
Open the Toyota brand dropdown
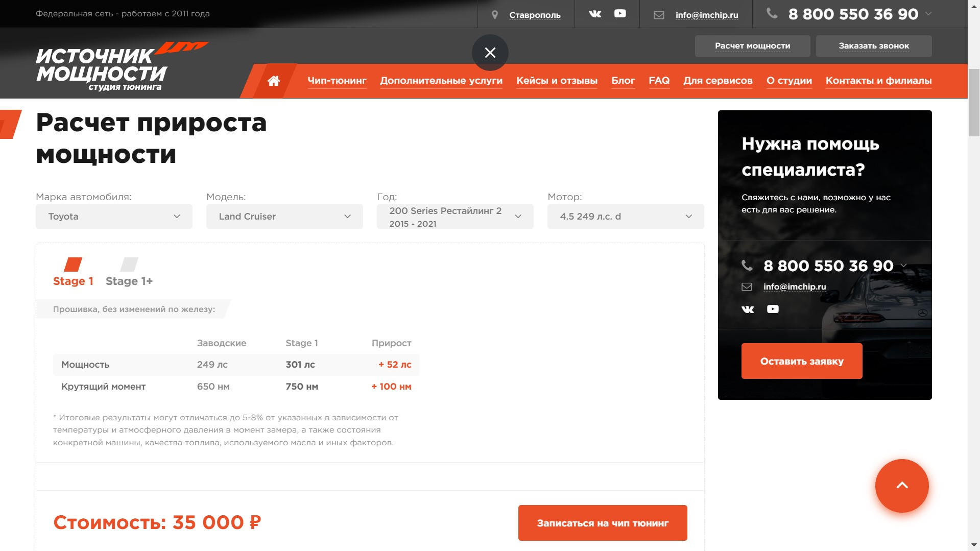click(x=114, y=217)
